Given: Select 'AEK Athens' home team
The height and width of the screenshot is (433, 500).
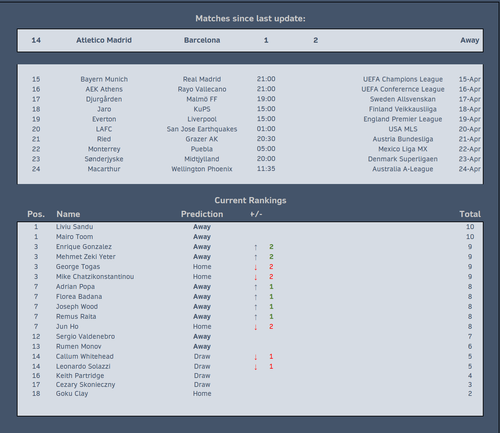Looking at the screenshot, I should tap(104, 89).
